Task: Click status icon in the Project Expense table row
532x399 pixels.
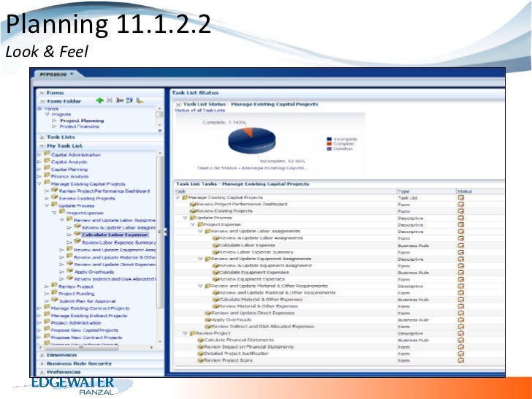Action: tap(460, 225)
